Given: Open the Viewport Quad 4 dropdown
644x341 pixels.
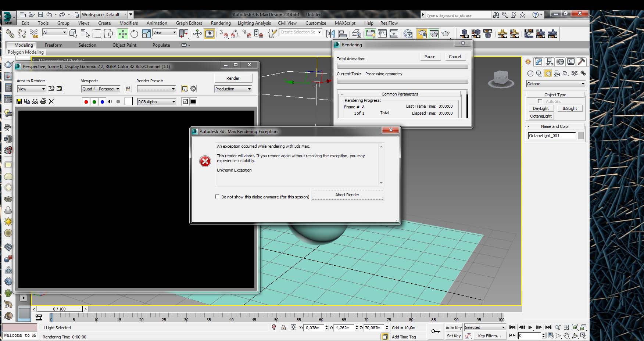Looking at the screenshot, I should point(101,89).
